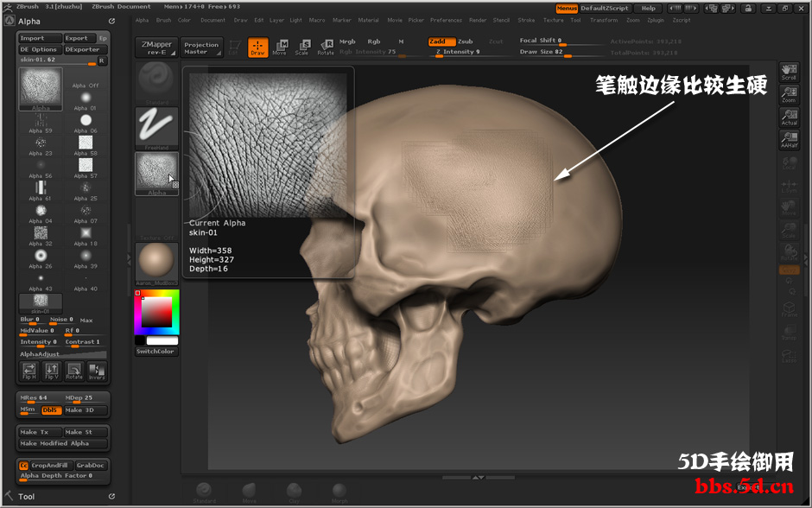
Task: Click the Alpha palette letter icon
Action: pos(10,21)
